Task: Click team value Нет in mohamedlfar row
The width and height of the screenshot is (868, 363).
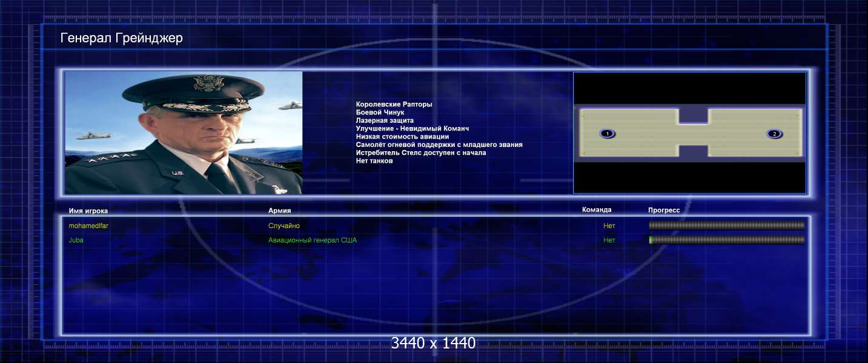Action: 609,226
